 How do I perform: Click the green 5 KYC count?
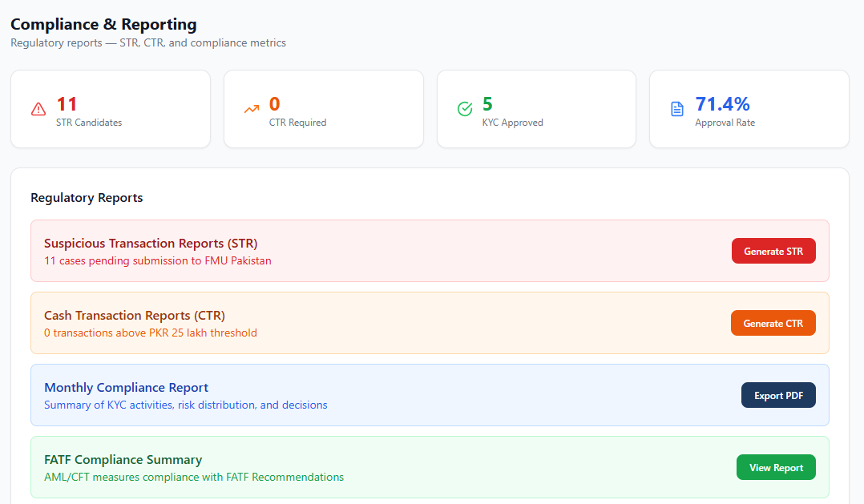(x=487, y=103)
